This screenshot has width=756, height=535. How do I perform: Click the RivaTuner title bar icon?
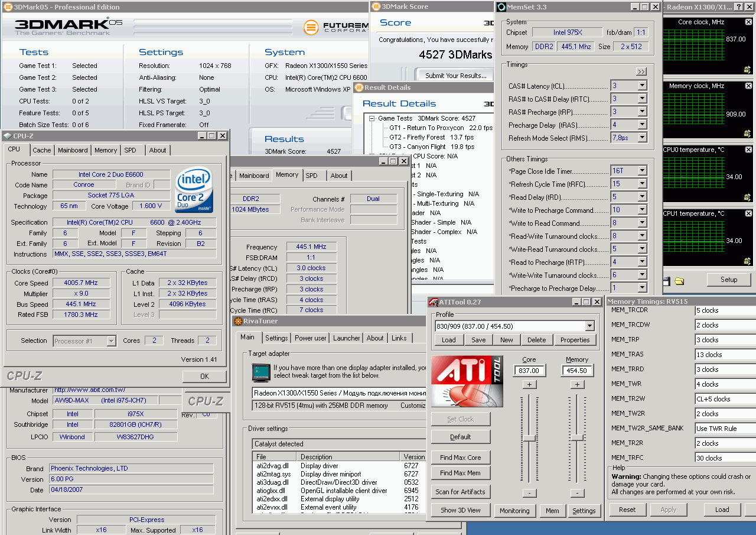[x=239, y=321]
